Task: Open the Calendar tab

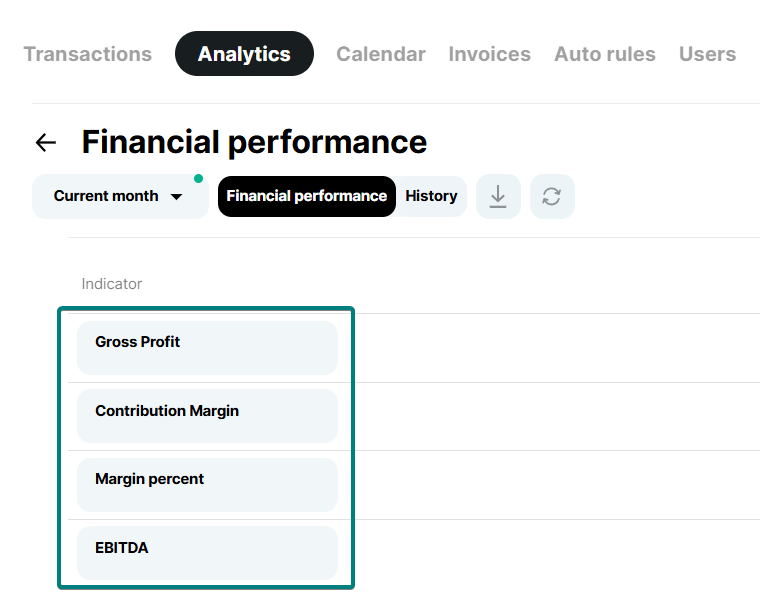Action: (381, 54)
